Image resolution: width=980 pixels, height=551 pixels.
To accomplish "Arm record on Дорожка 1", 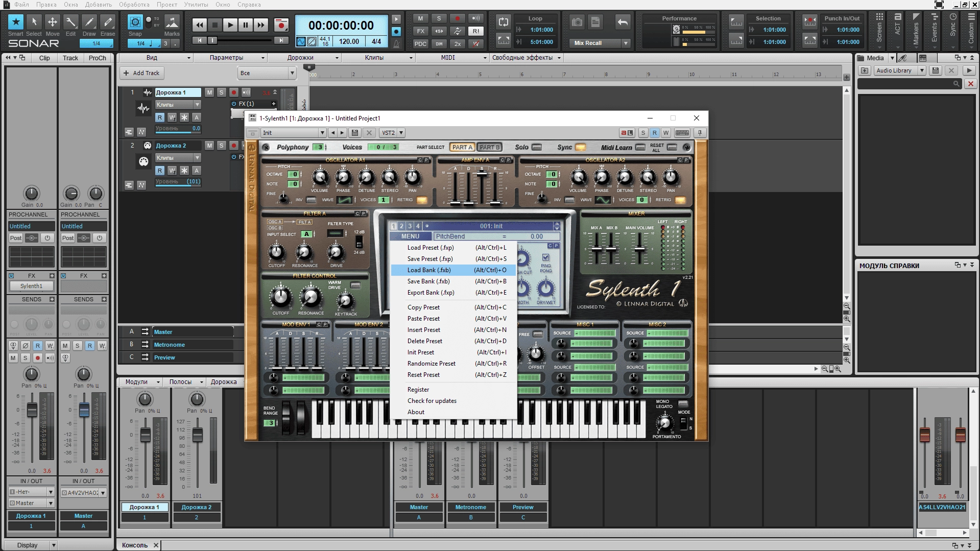I will (233, 92).
